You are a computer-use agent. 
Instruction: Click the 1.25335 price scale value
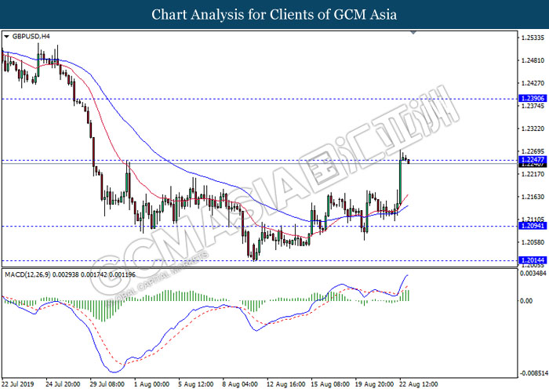(533, 38)
